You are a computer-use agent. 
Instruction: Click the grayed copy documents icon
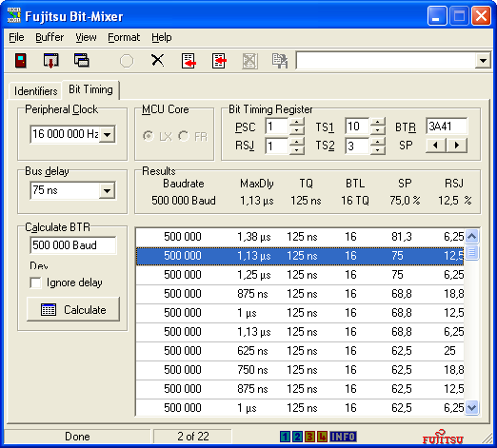click(x=280, y=61)
